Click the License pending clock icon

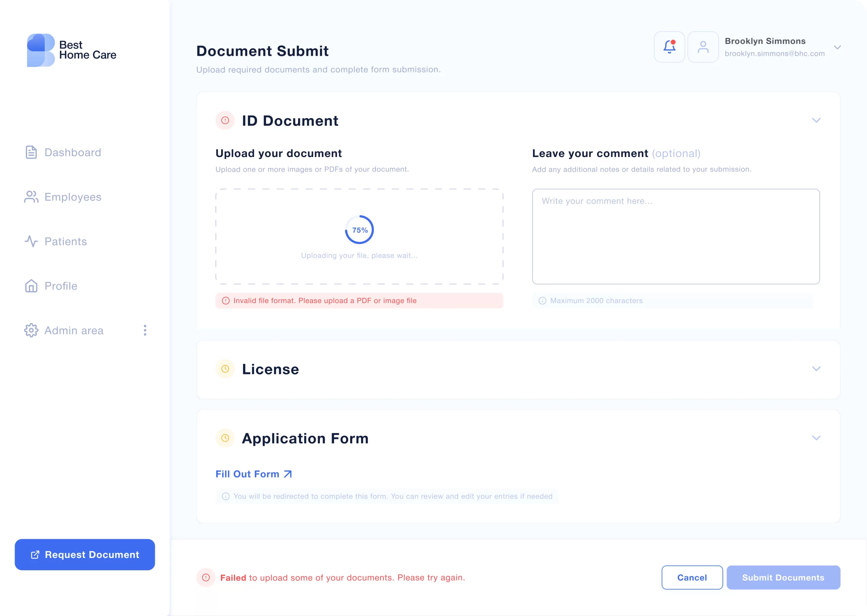coord(225,369)
